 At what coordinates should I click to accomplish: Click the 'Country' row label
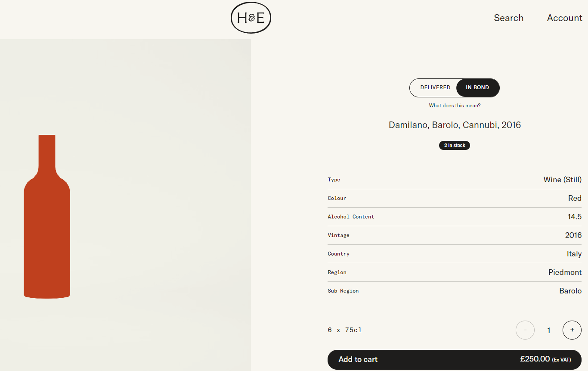click(x=338, y=254)
